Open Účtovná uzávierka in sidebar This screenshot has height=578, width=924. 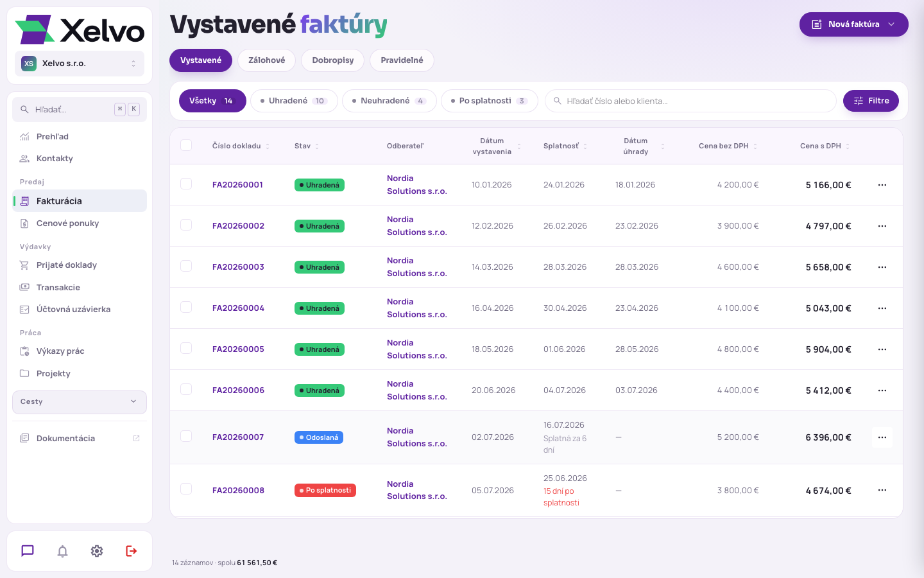click(x=80, y=310)
